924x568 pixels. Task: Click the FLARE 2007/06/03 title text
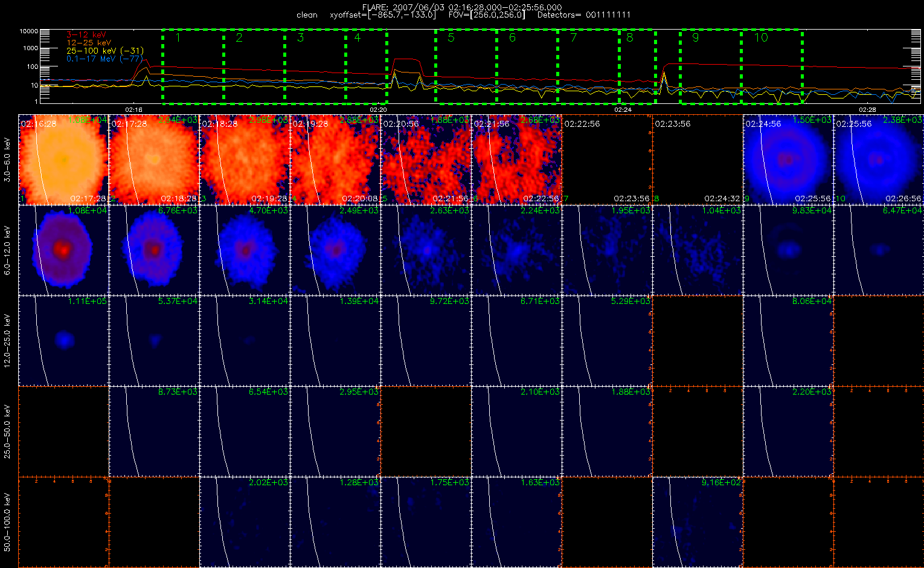tap(461, 7)
